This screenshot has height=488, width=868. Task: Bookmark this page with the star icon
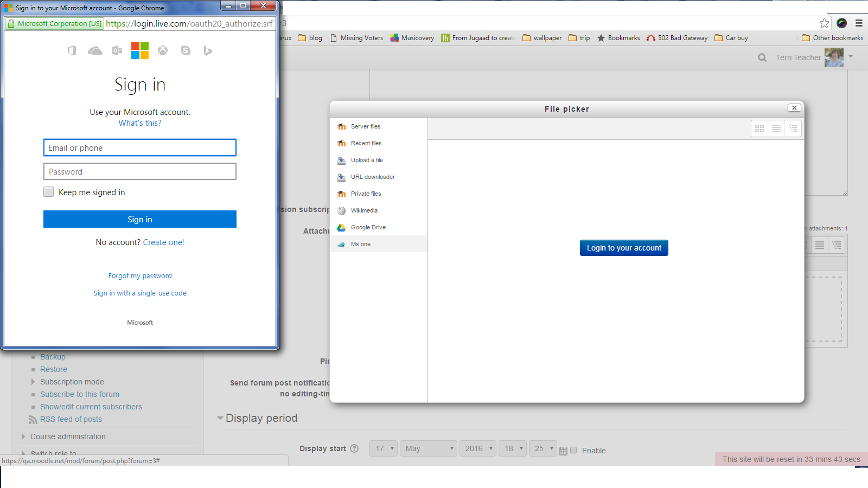[x=825, y=23]
